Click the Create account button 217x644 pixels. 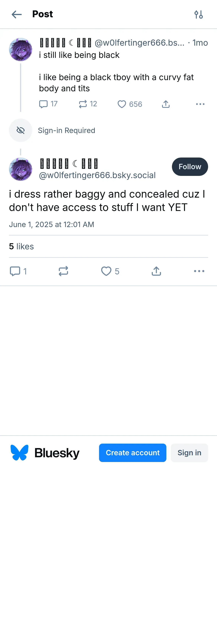(132, 453)
